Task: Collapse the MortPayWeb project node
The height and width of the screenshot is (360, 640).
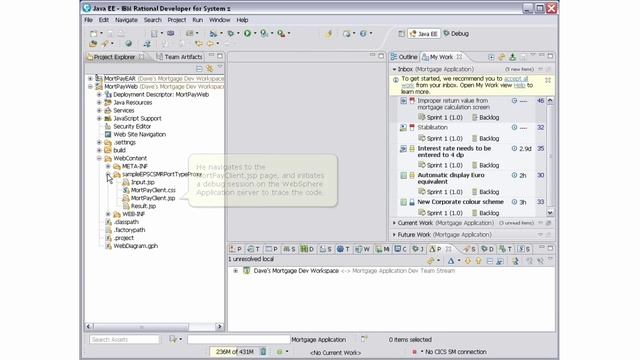Action: [x=90, y=87]
